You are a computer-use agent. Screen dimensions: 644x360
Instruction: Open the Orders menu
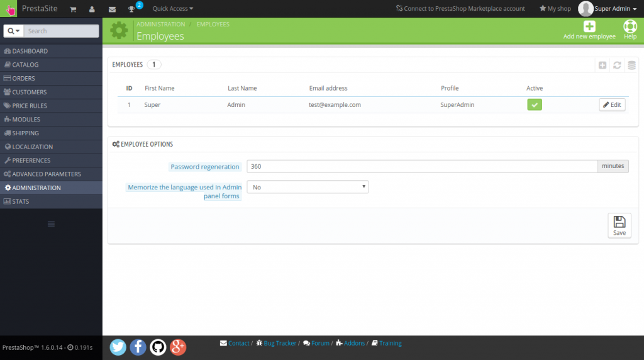click(51, 78)
